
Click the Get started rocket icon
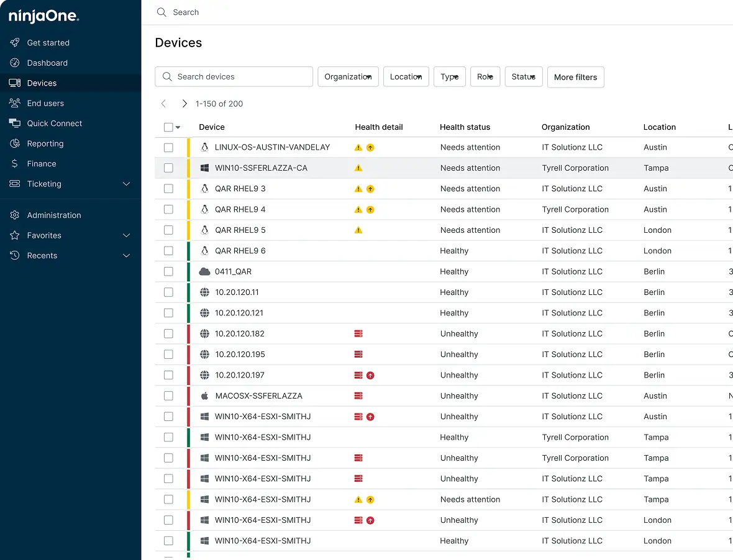click(x=15, y=42)
